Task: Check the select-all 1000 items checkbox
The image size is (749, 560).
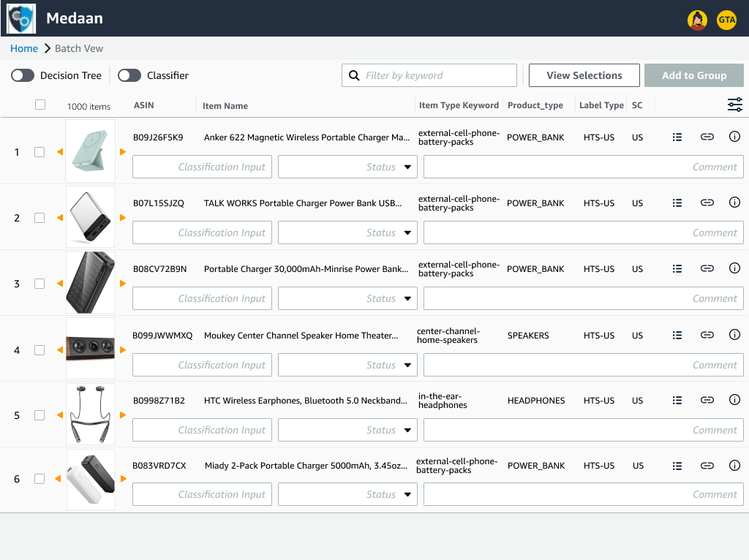Action: point(40,105)
